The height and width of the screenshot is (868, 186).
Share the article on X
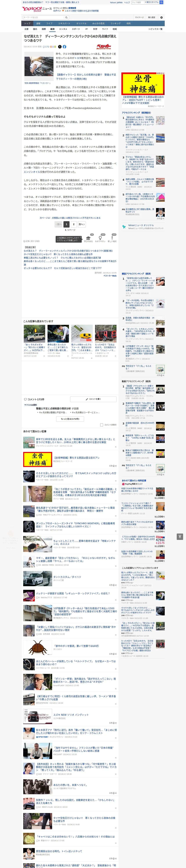60,47
